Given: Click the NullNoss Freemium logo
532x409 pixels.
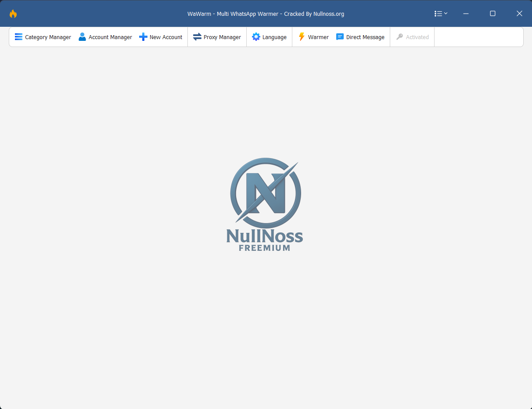Looking at the screenshot, I should pyautogui.click(x=265, y=204).
